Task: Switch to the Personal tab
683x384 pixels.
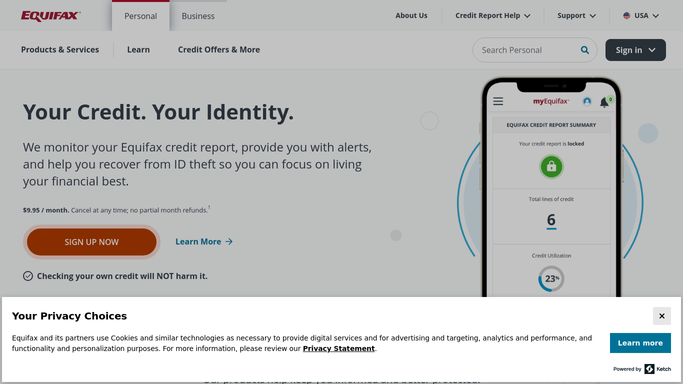Action: tap(140, 16)
